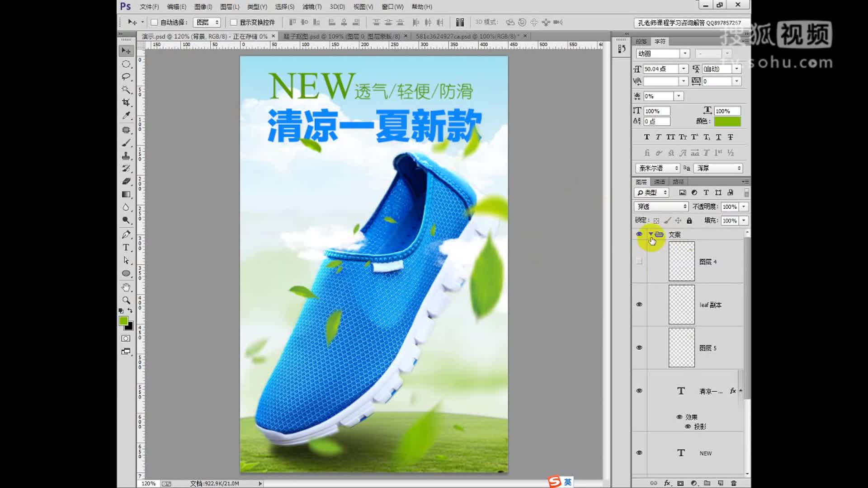Click the Faux Bold style icon
Viewport: 868px width, 488px height.
(x=646, y=137)
